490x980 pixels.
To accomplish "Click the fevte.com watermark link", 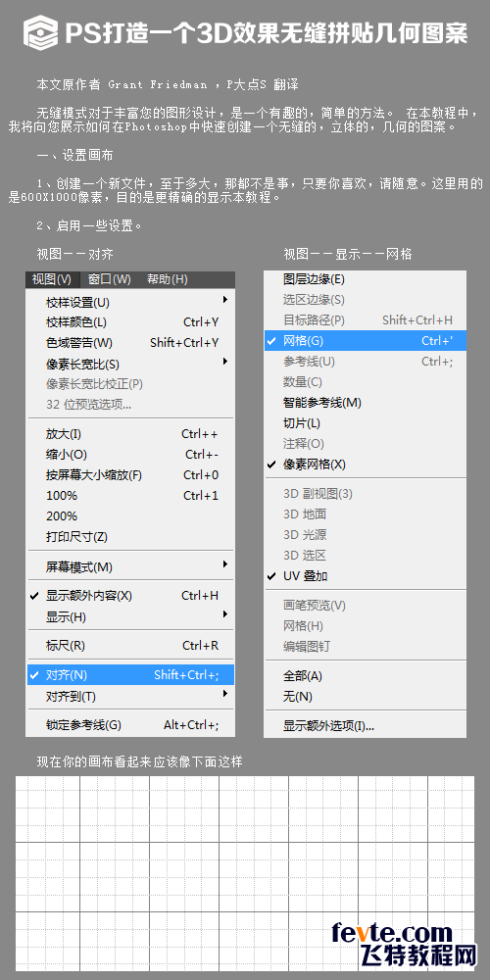I will 401,943.
